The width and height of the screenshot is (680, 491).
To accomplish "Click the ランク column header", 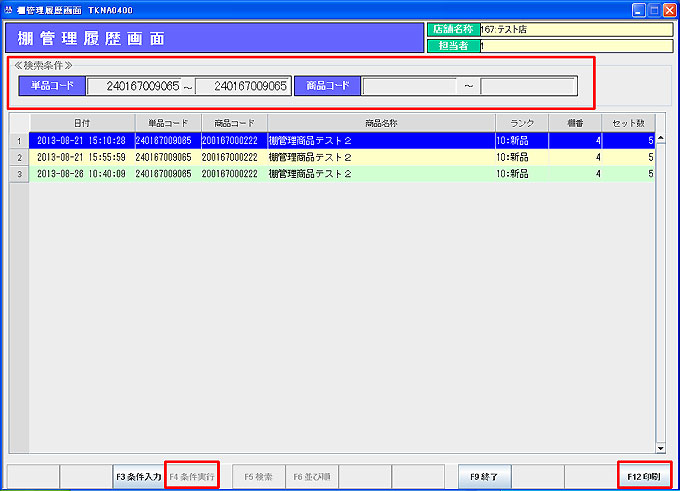I will 522,123.
